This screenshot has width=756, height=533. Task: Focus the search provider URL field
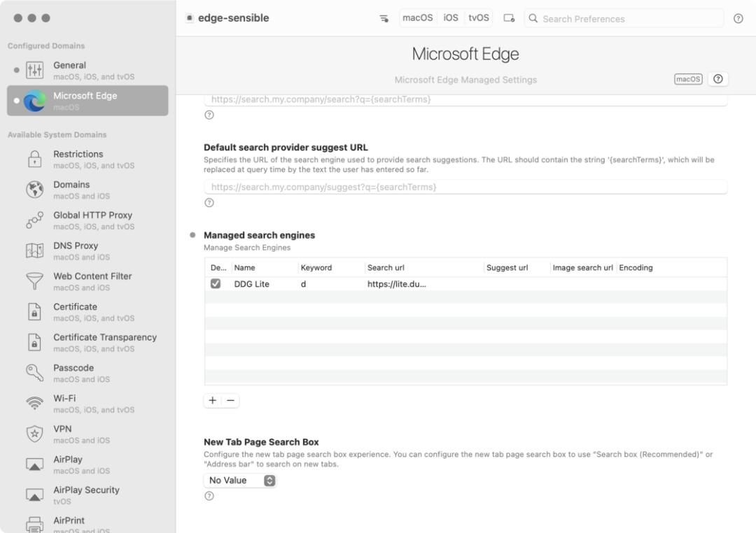[x=465, y=99]
